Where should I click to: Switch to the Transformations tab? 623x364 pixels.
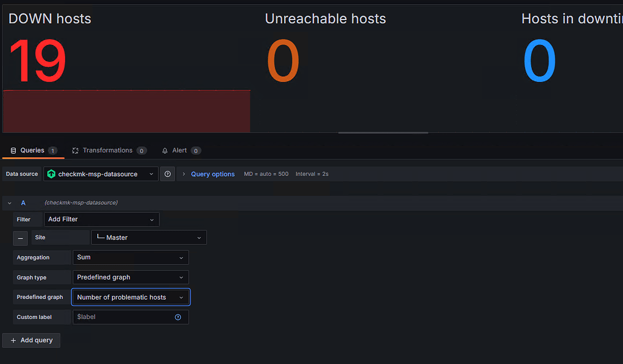pyautogui.click(x=109, y=150)
